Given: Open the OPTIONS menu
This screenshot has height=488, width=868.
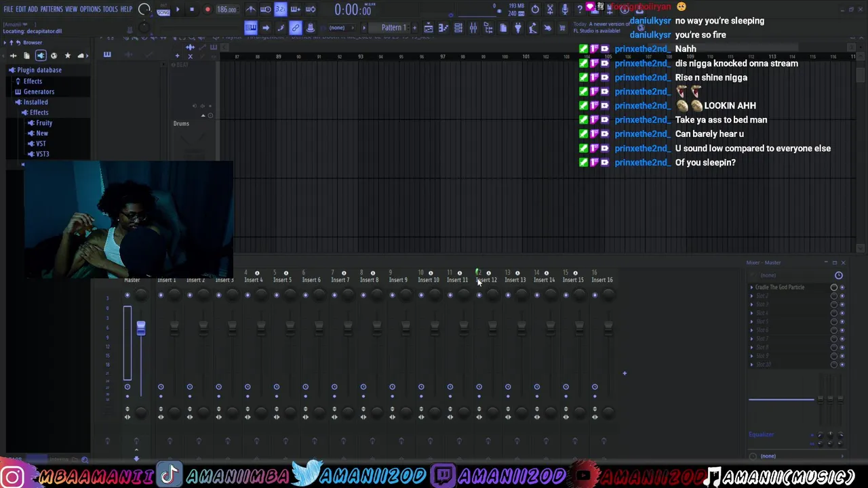Looking at the screenshot, I should pyautogui.click(x=90, y=9).
